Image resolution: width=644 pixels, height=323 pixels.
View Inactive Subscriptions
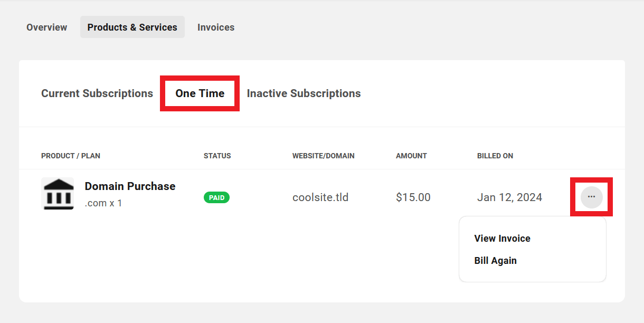(304, 93)
